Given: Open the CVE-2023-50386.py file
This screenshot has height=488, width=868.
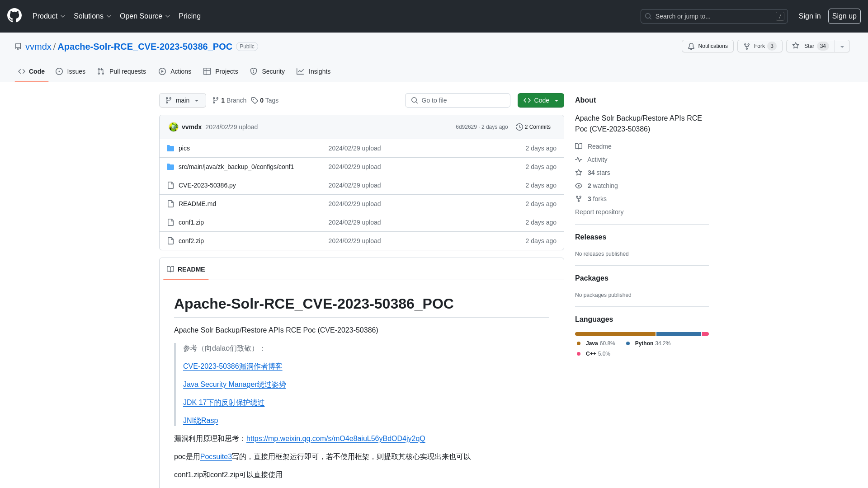Looking at the screenshot, I should coord(207,185).
